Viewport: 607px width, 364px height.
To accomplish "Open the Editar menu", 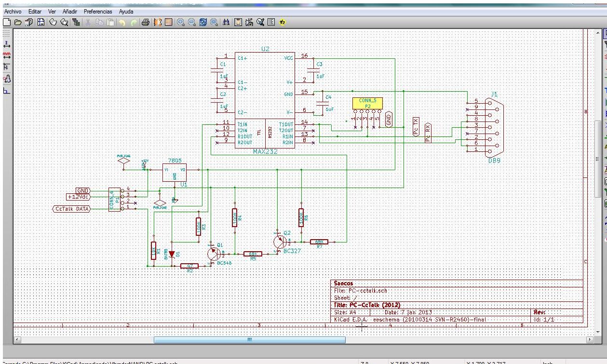I will coord(35,11).
